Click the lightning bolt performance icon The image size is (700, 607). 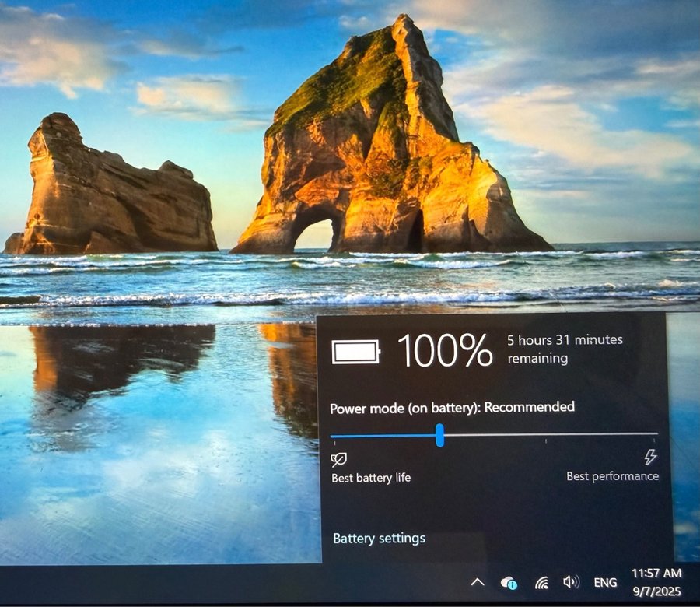[650, 457]
